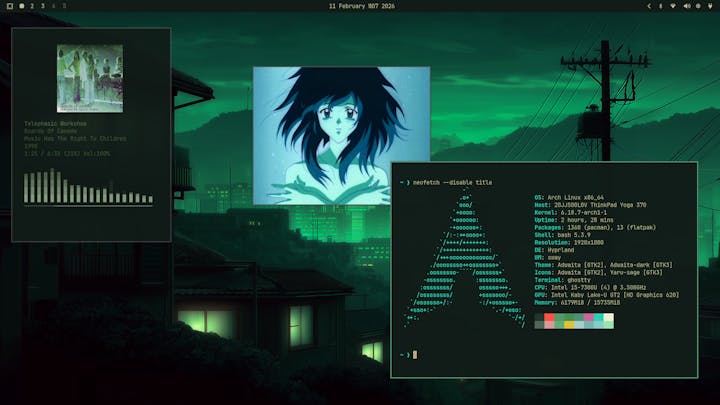Click the launcher icon in the top-left corner
Viewport: 720px width, 405px height.
pyautogui.click(x=8, y=6)
